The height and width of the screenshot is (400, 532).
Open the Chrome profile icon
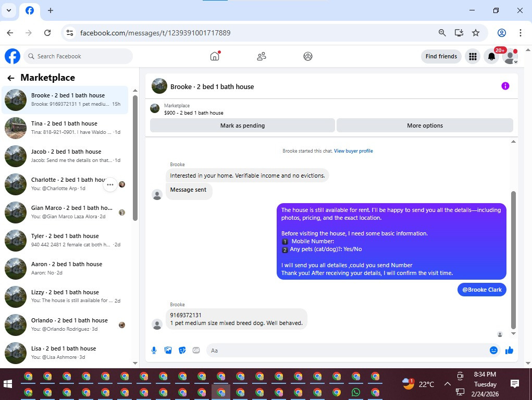tap(501, 33)
